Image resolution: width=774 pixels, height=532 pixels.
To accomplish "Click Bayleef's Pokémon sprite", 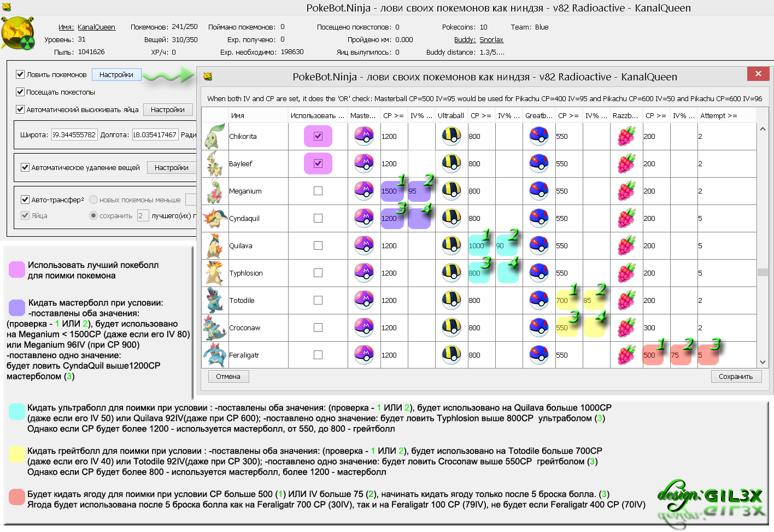I will (x=214, y=163).
